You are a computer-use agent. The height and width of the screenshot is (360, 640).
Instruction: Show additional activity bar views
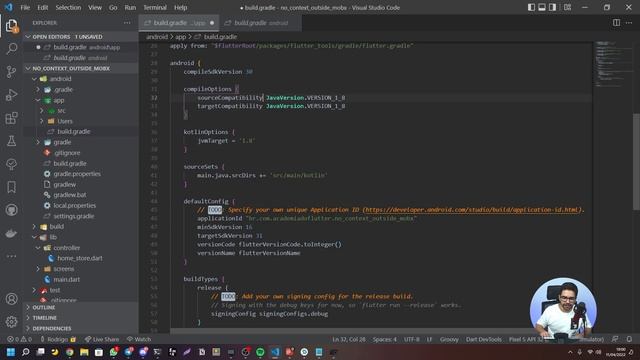pyautogui.click(x=11, y=256)
